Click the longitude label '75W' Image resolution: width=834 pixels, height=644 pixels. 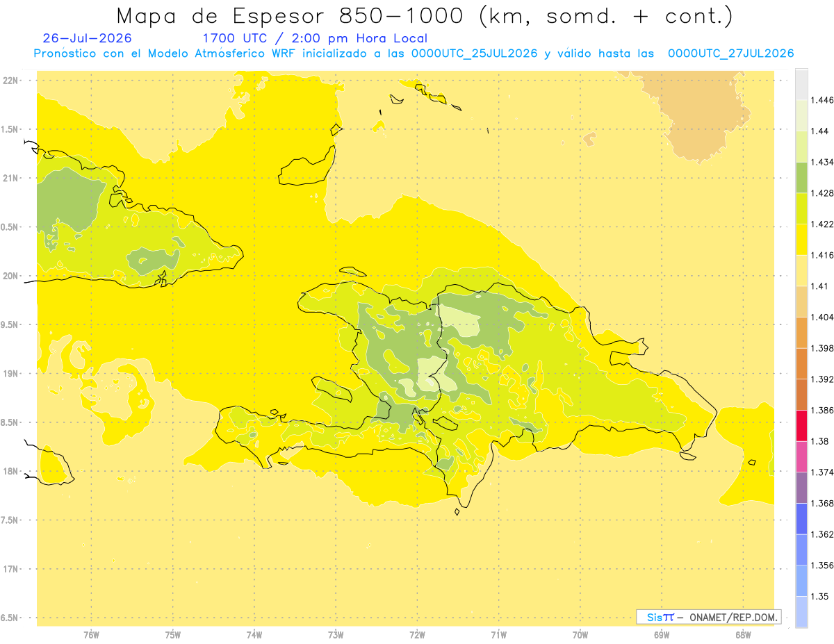(x=173, y=634)
